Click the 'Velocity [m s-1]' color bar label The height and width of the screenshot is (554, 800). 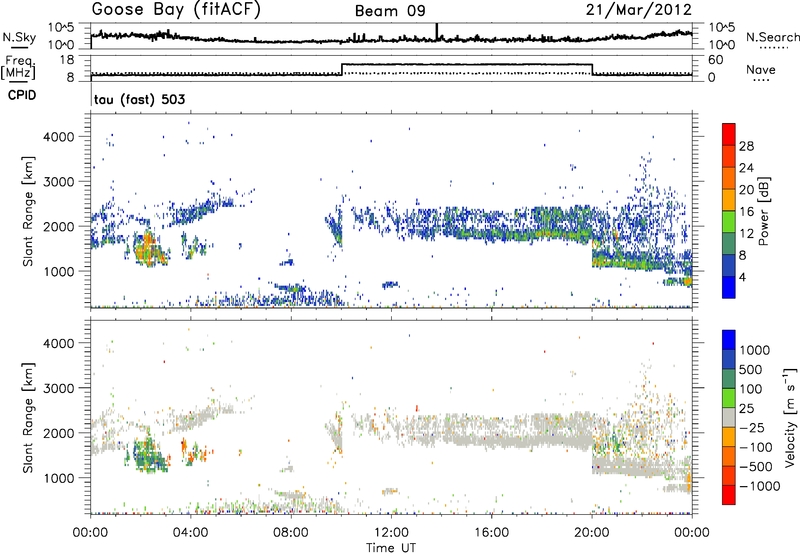pos(790,417)
